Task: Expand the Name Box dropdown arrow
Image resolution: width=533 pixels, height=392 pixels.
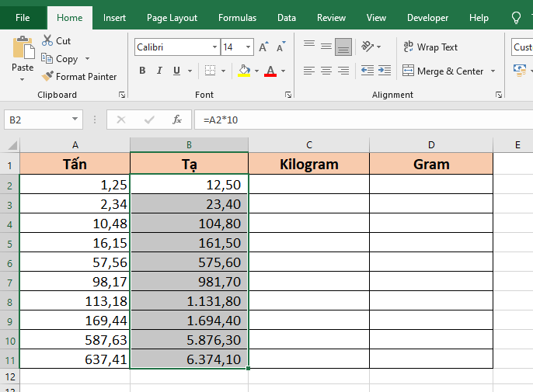Action: pyautogui.click(x=75, y=120)
